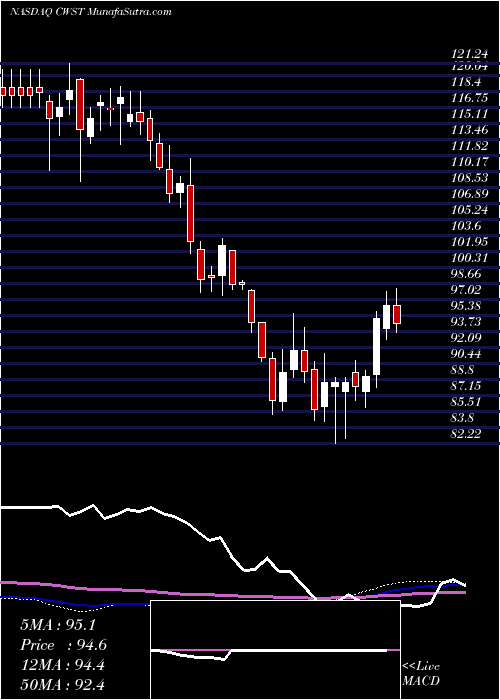Screen dimensions: 500x700
Task: Click the 111.82 price axis label
Action: pyautogui.click(x=469, y=146)
